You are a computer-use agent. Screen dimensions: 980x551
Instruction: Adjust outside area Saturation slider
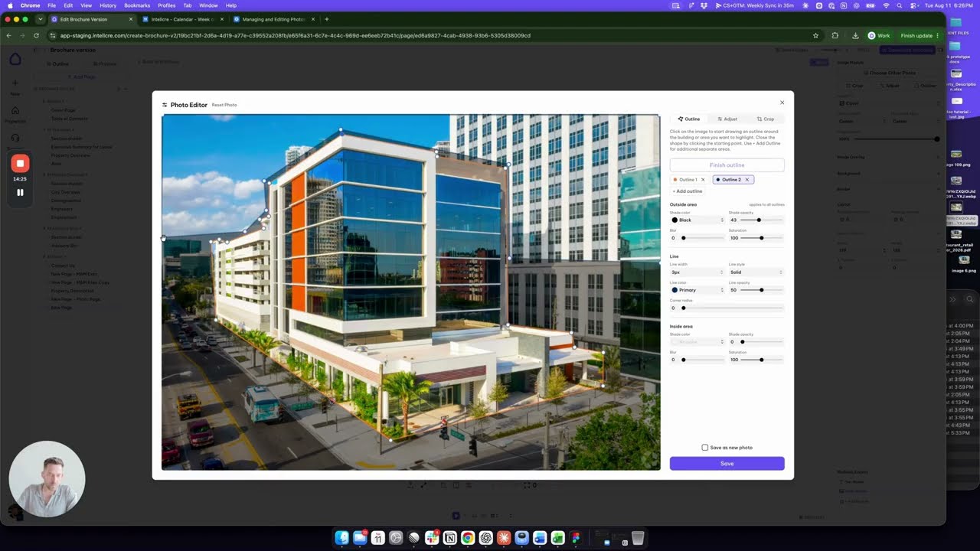pos(762,238)
